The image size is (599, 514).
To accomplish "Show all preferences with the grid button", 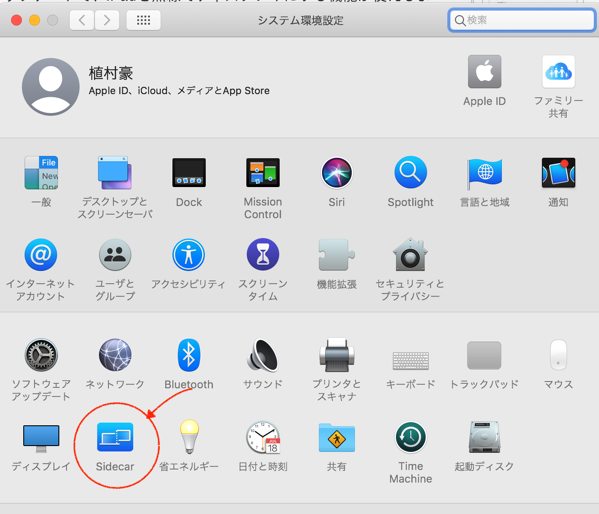I will 143,20.
